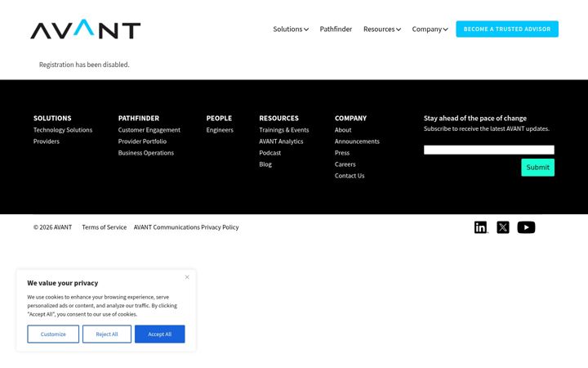Open AVANT Communications Privacy Policy link
Screen dimensions: 588x368
point(186,227)
